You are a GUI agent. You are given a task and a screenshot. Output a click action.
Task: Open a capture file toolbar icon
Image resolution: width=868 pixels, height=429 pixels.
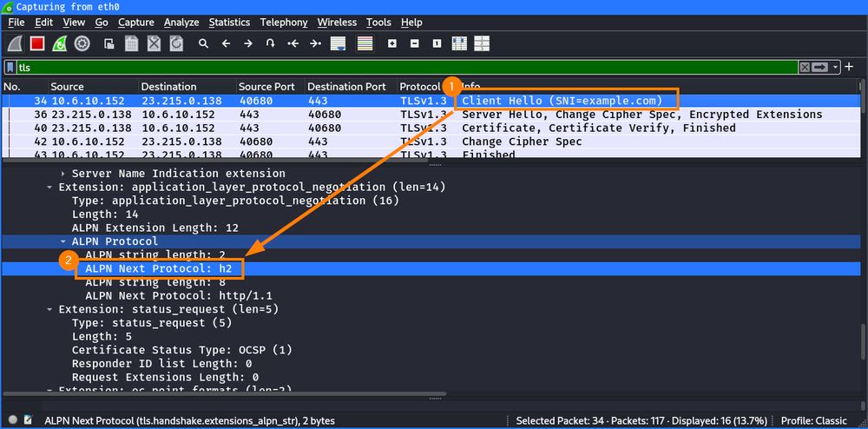tap(109, 43)
